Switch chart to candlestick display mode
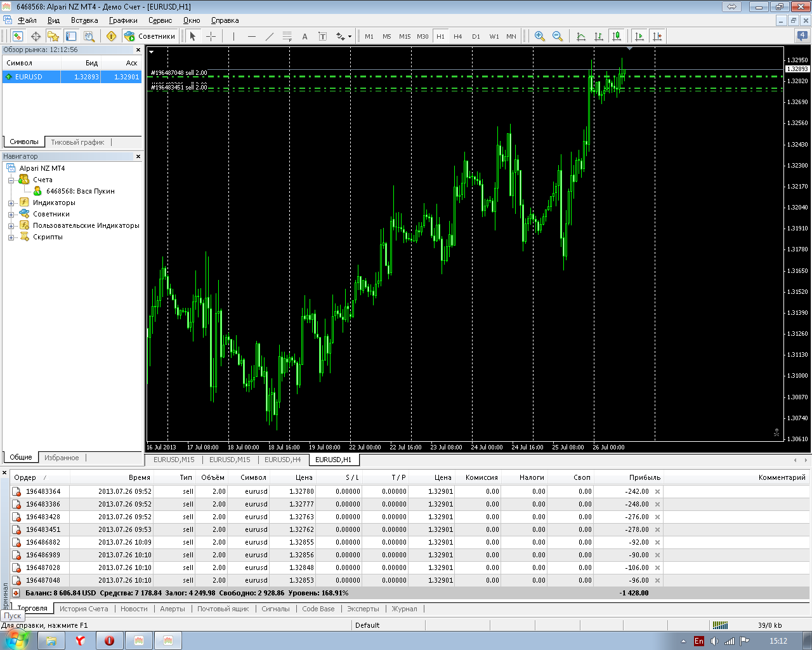Image resolution: width=812 pixels, height=650 pixels. (616, 36)
